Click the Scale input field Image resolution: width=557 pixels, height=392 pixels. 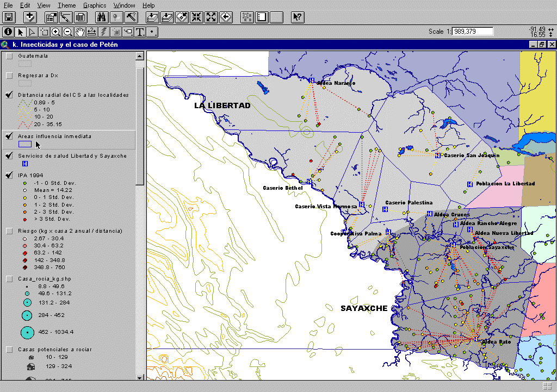point(472,32)
